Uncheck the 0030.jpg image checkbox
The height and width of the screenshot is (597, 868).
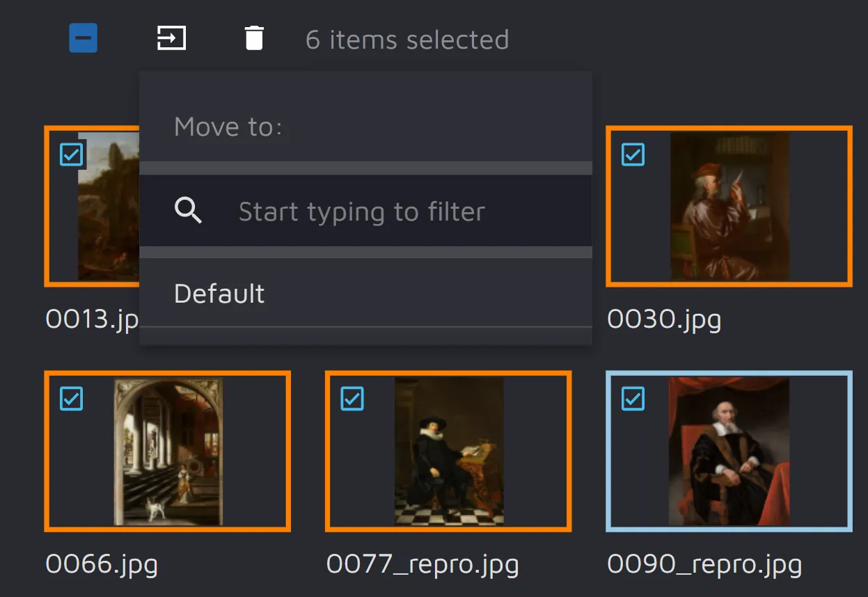click(633, 154)
